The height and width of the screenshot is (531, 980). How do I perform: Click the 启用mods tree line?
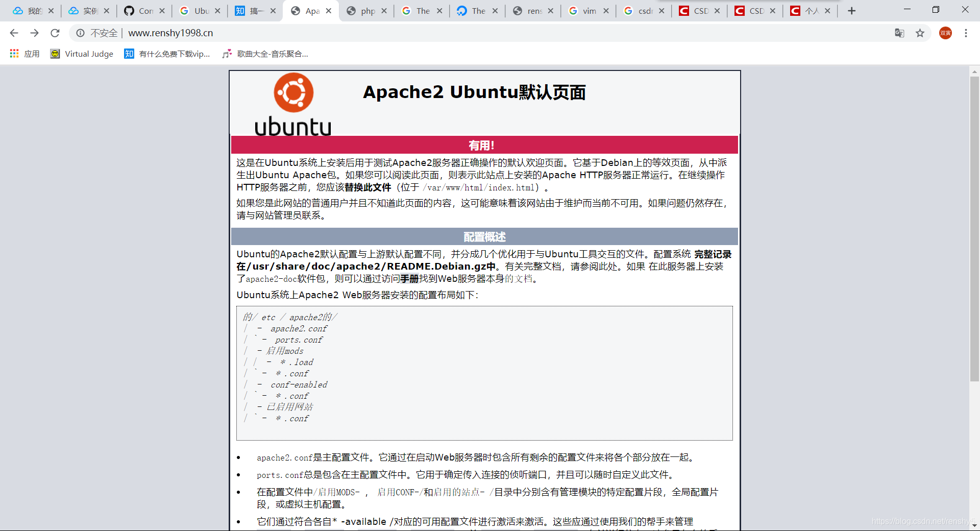285,351
